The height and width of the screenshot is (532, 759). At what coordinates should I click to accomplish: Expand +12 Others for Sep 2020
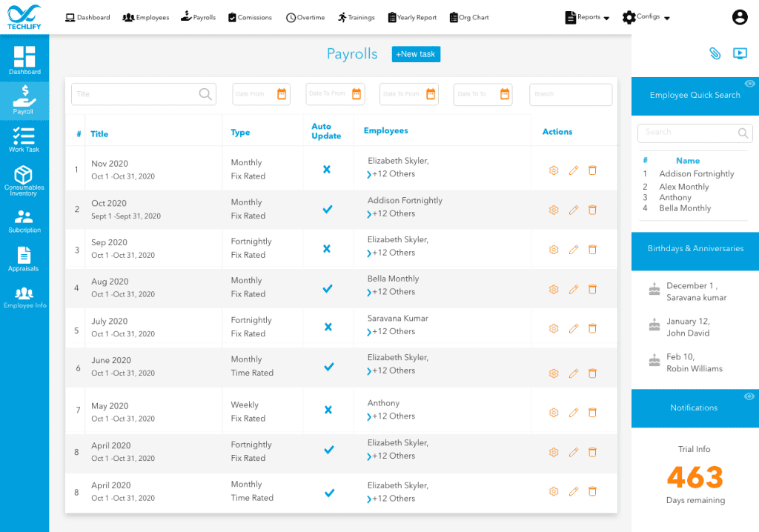point(391,253)
